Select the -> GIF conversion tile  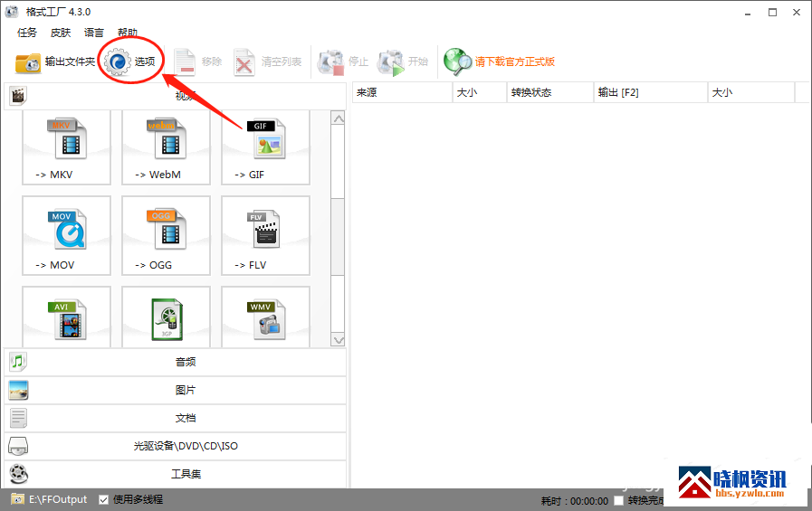[x=265, y=147]
